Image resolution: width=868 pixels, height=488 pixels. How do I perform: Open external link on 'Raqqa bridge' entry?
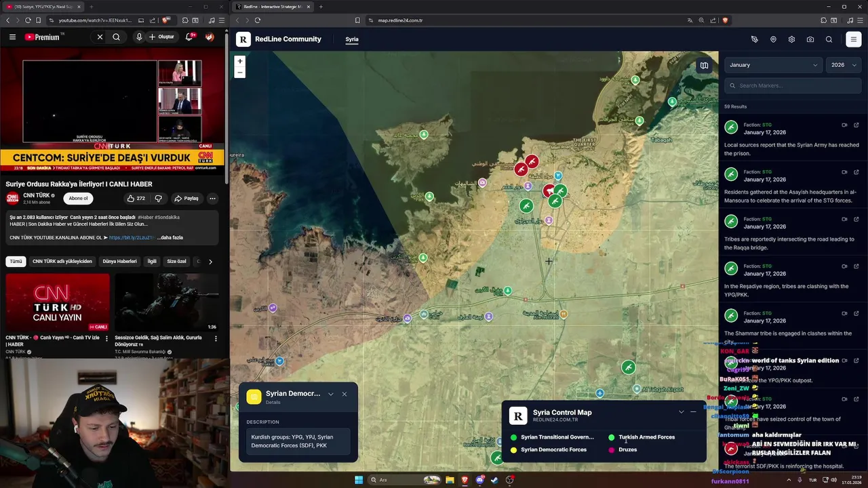856,219
